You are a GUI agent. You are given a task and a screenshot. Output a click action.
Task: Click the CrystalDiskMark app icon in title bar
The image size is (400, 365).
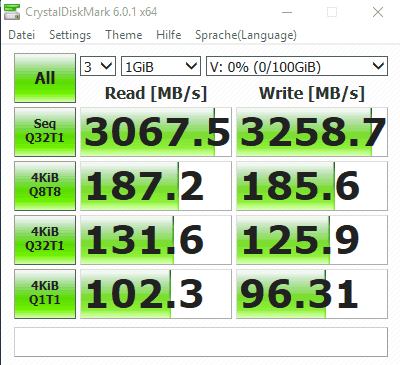12,12
